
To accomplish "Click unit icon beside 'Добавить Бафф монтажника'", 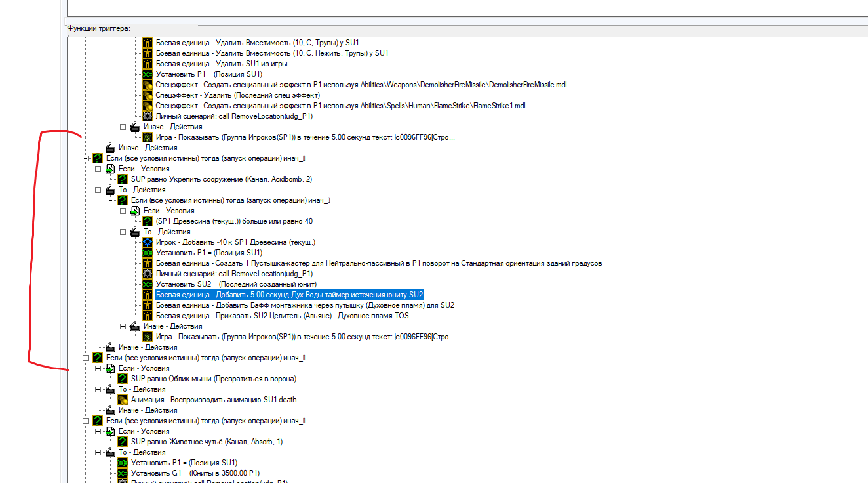I will coord(148,305).
